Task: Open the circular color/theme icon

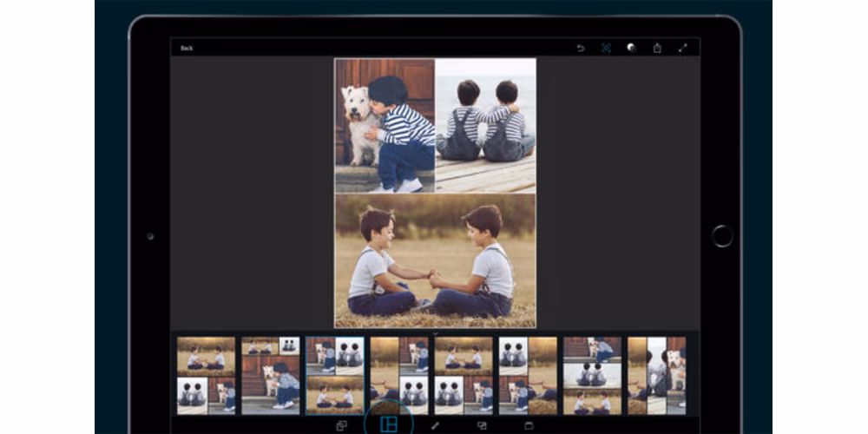Action: 631,48
